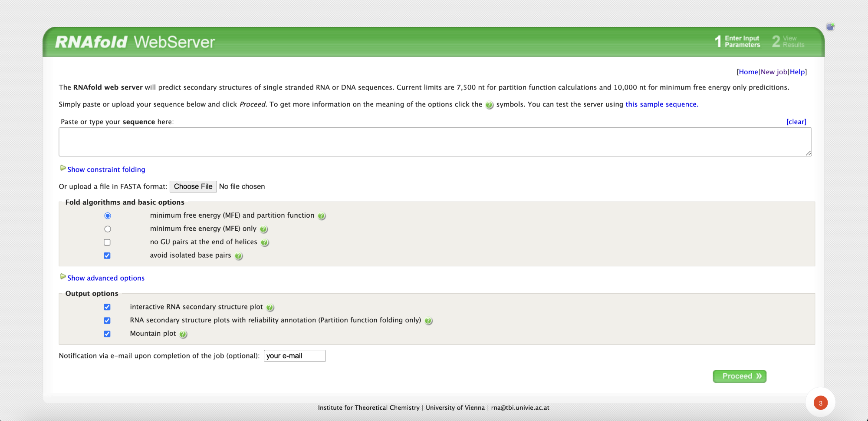This screenshot has width=868, height=421.
Task: Click the sequence box resize handle
Action: click(809, 153)
